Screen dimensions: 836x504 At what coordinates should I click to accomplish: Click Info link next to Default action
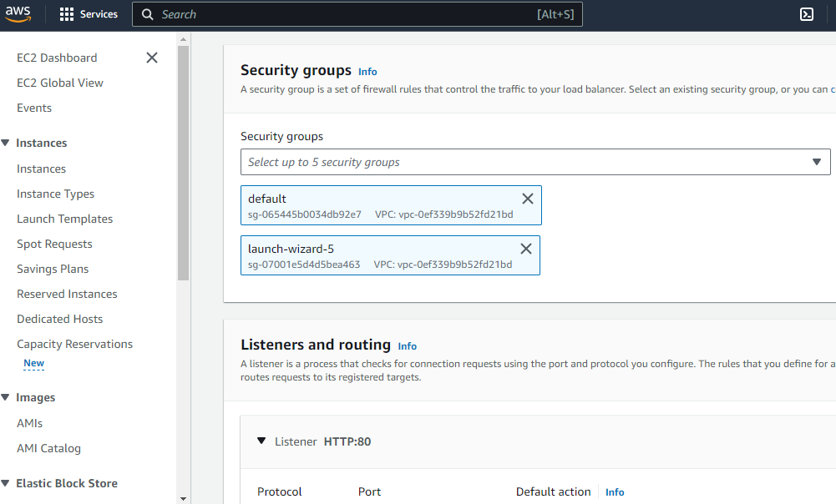point(615,492)
